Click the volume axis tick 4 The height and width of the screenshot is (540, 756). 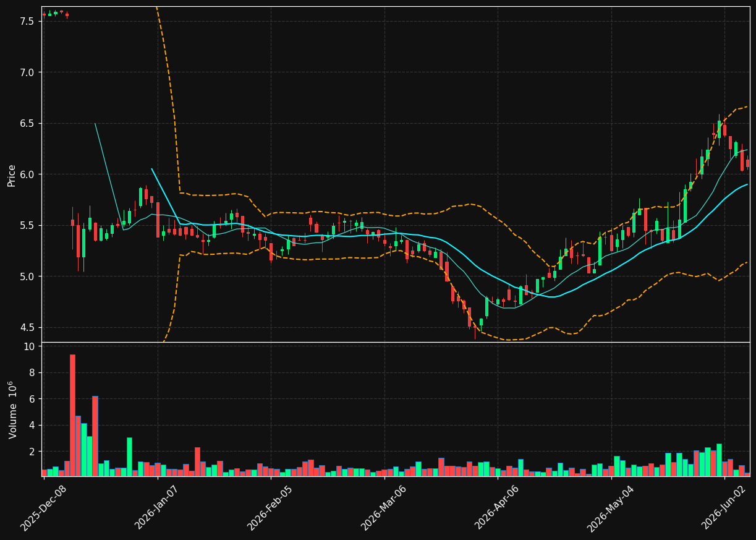click(32, 426)
